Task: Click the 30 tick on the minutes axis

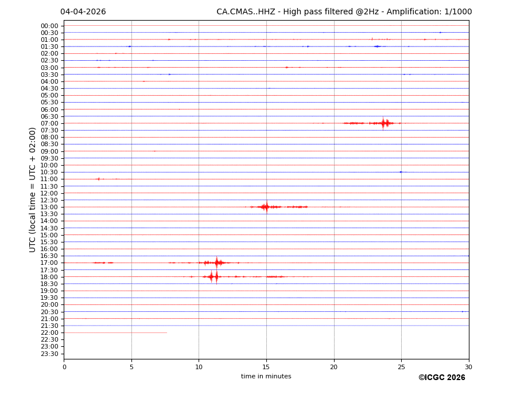Action: coord(468,367)
